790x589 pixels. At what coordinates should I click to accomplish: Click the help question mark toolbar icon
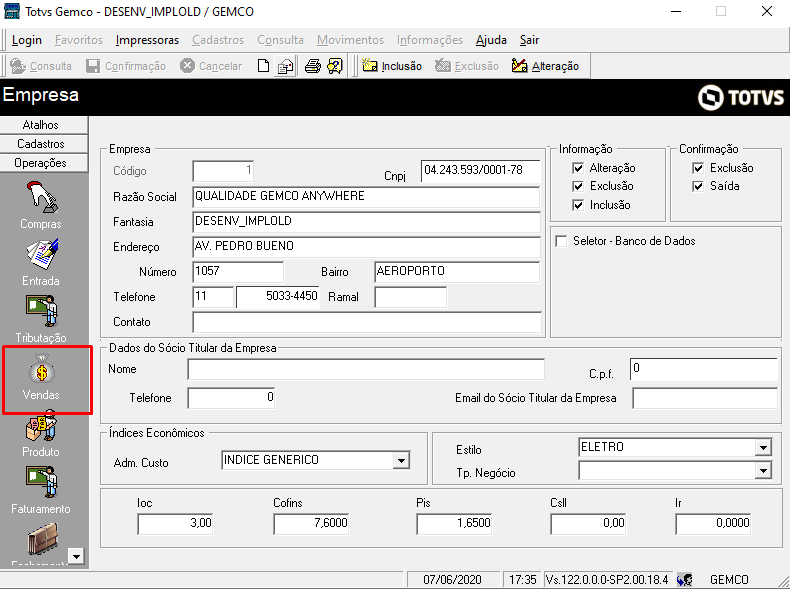(335, 66)
